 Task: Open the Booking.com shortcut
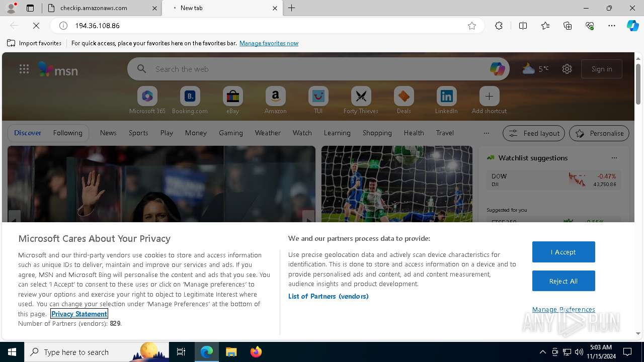[190, 100]
